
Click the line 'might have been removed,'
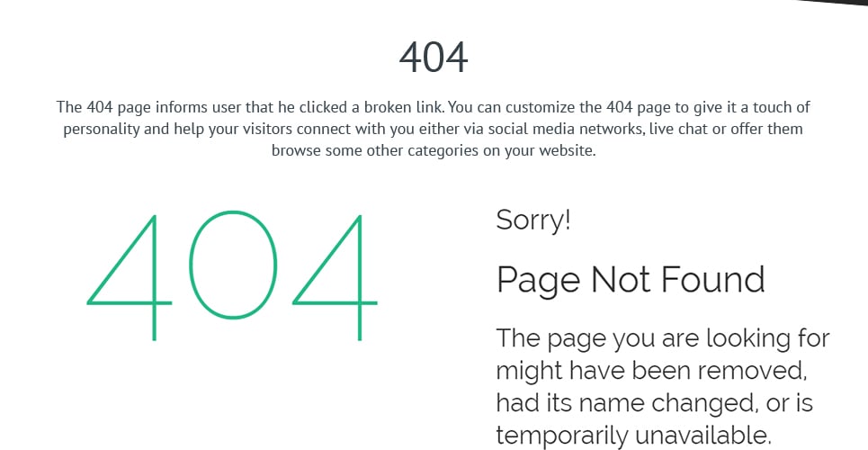(650, 371)
